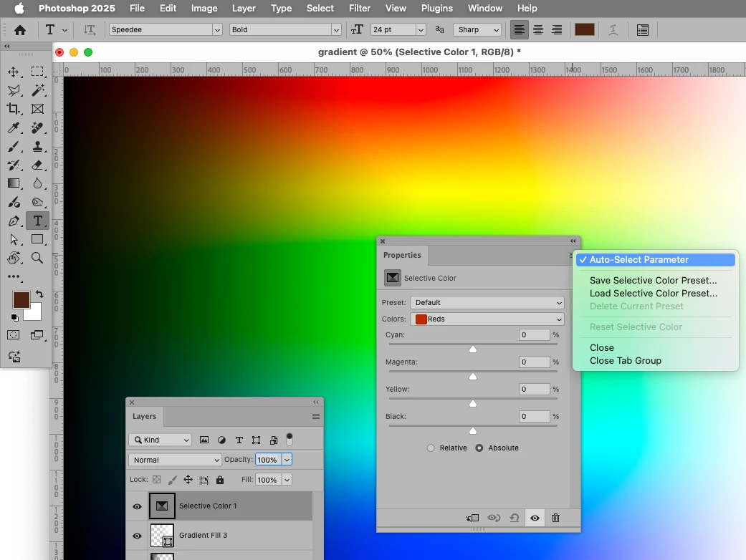Select the Frame tool

[x=37, y=109]
